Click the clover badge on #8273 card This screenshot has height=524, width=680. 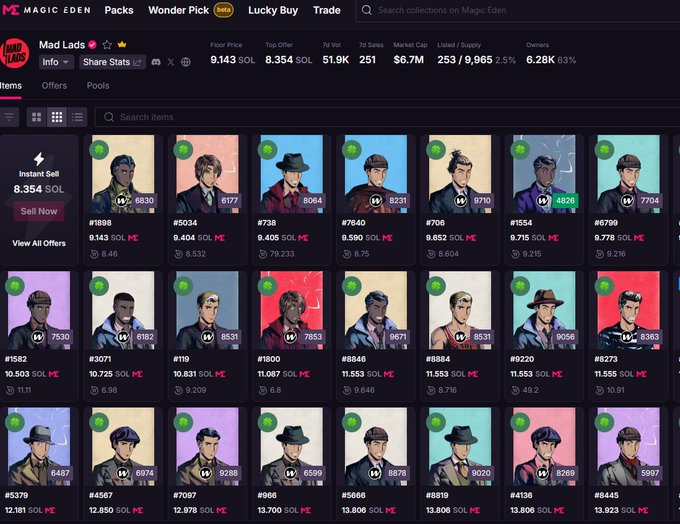point(604,286)
